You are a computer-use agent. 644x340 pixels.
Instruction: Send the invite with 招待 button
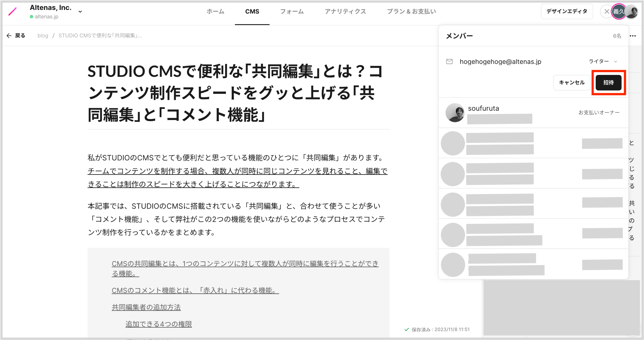point(608,82)
